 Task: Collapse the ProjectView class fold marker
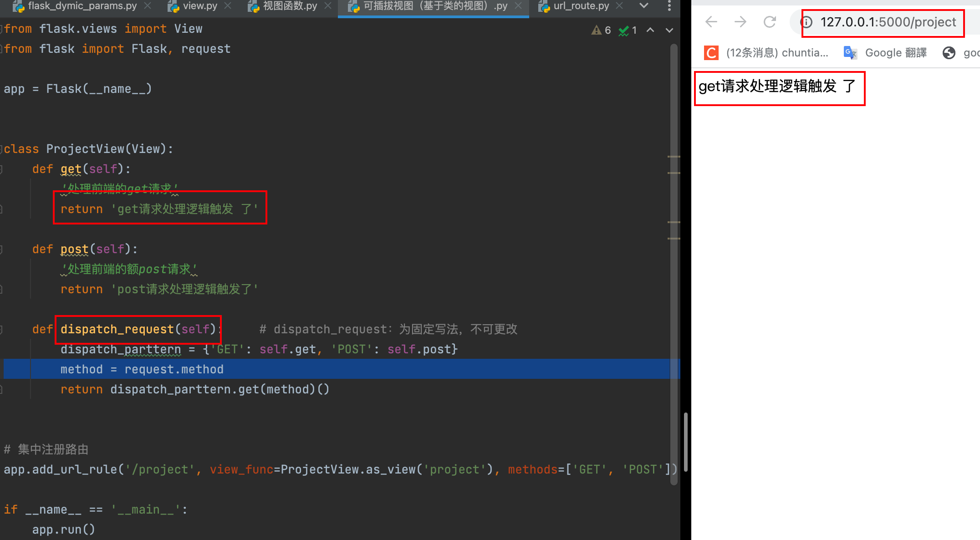tap(2, 149)
